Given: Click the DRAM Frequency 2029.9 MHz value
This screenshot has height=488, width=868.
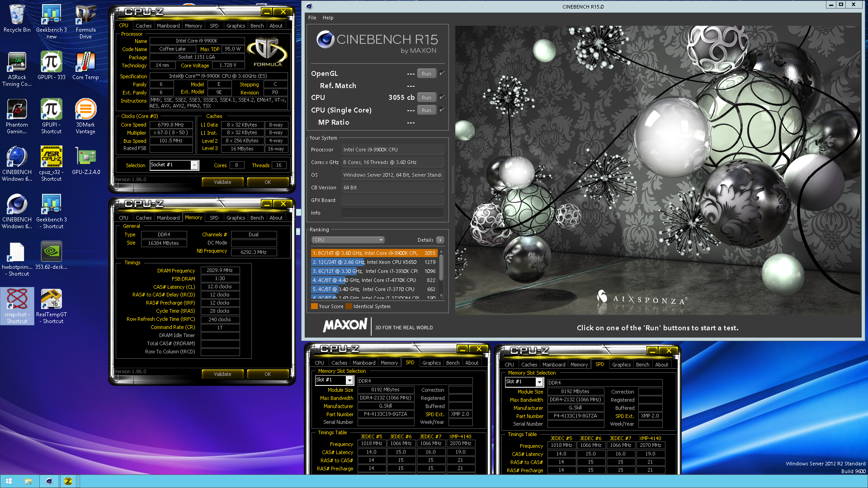Looking at the screenshot, I should click(220, 270).
